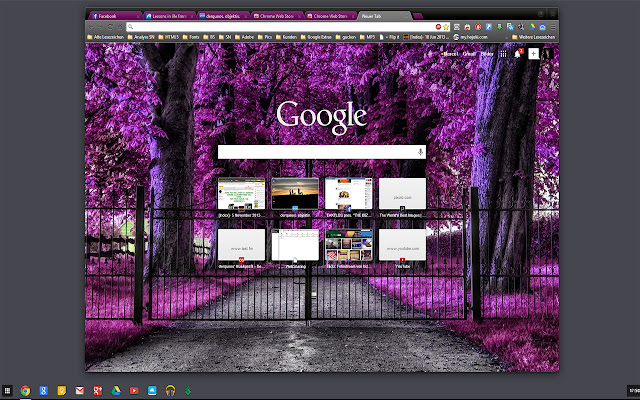Close the Facebook tab

tap(138, 16)
